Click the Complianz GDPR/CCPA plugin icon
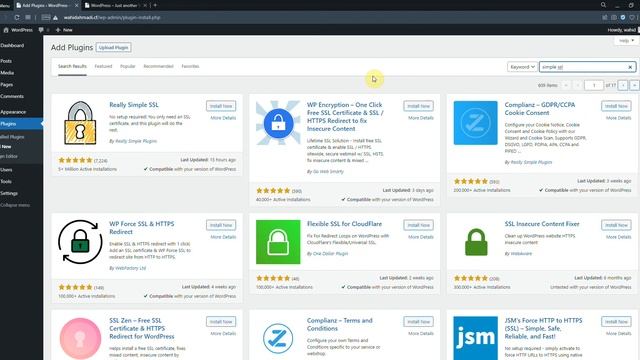 pos(476,123)
